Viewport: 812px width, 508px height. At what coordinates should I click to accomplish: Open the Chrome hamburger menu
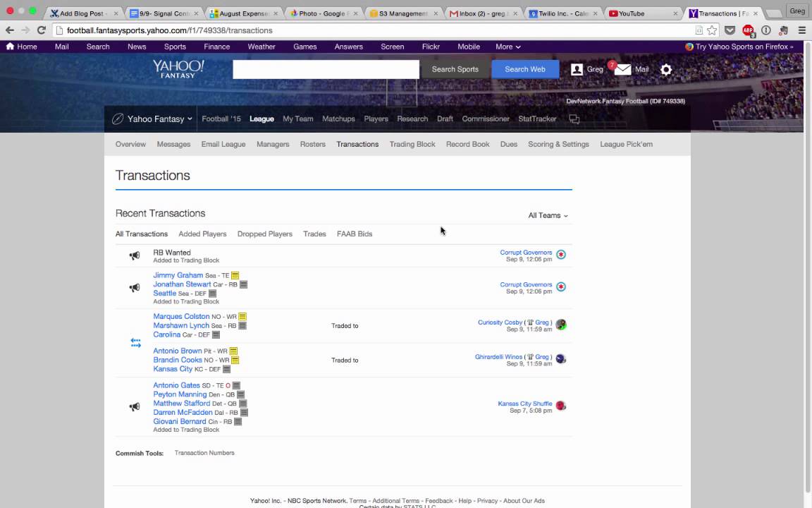[801, 30]
